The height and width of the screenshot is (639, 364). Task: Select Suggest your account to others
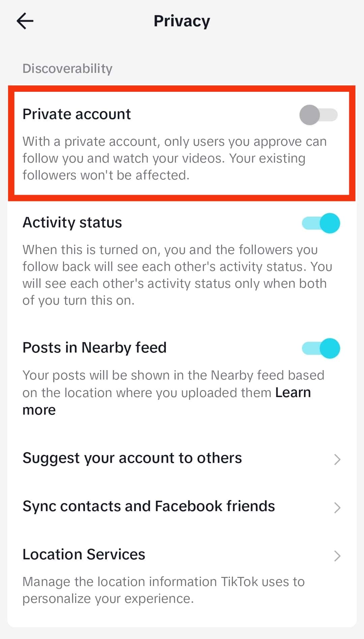182,459
